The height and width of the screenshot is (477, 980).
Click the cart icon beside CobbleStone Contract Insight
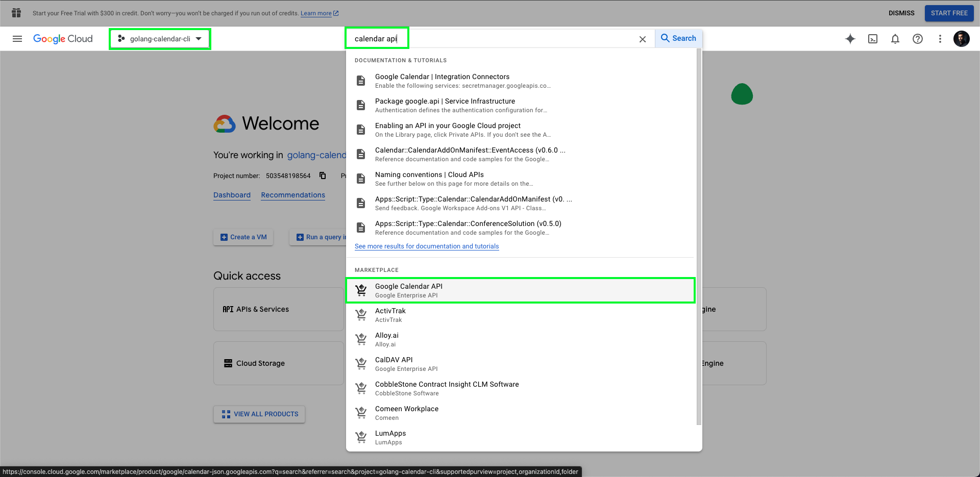(x=361, y=388)
